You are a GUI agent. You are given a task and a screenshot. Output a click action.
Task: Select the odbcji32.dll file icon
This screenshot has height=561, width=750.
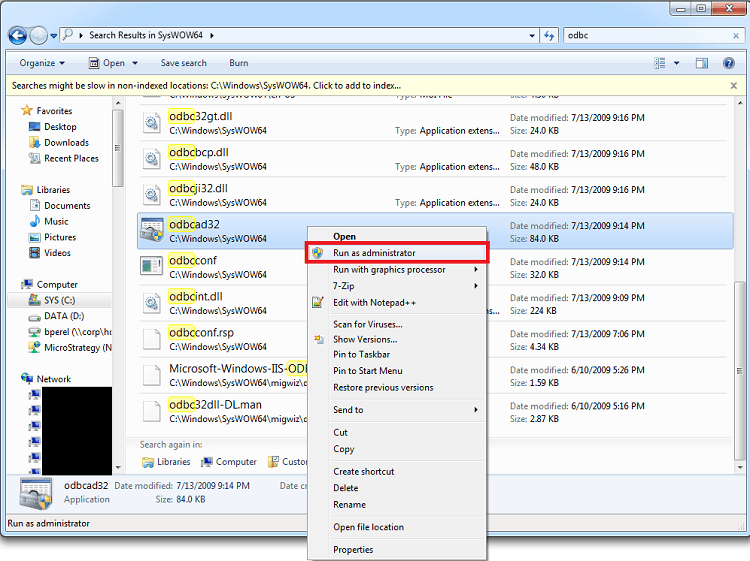(x=152, y=195)
